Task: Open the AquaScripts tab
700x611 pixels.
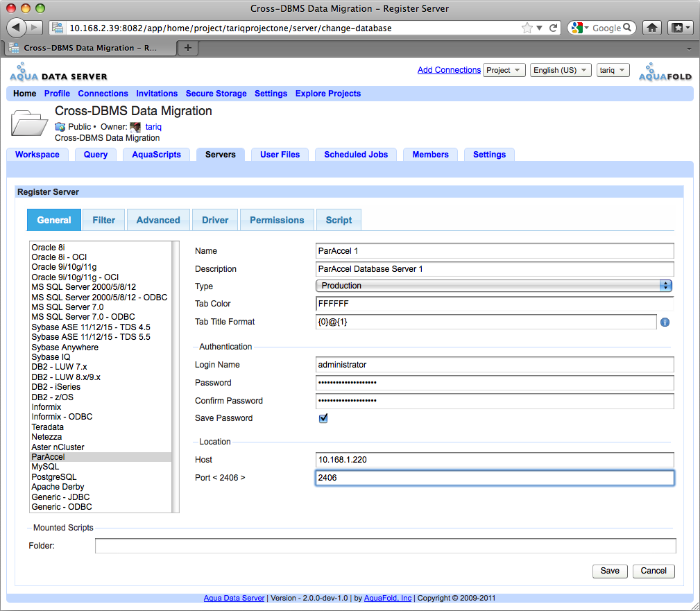Action: click(156, 155)
